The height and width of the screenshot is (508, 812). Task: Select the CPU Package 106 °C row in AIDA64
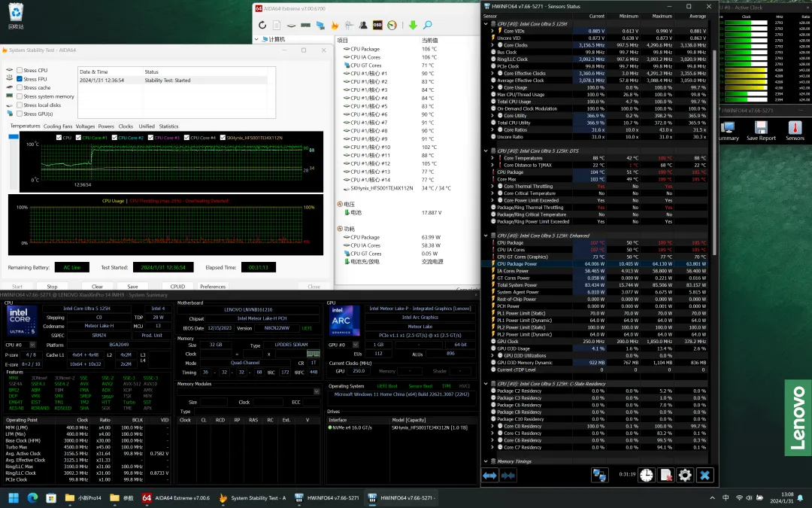pyautogui.click(x=407, y=49)
